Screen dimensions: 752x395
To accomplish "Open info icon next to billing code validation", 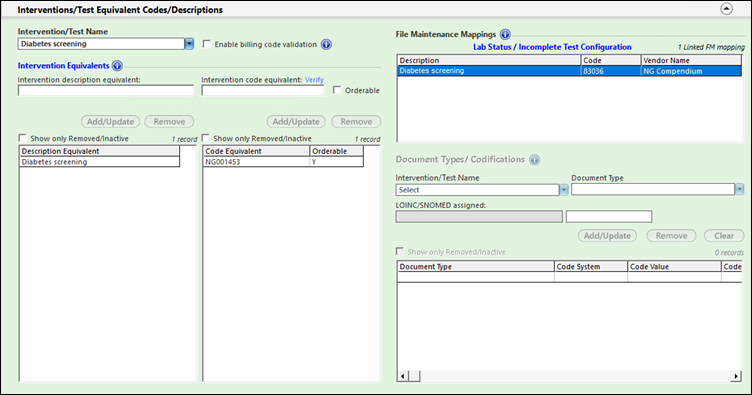I will pyautogui.click(x=326, y=45).
